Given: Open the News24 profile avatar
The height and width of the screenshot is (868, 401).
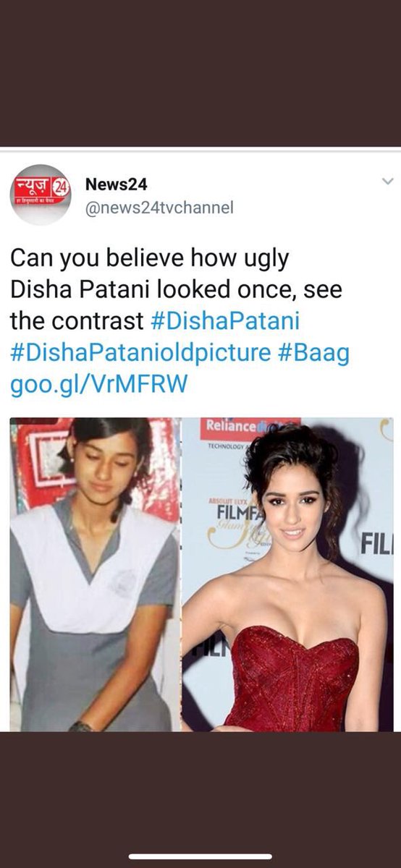Looking at the screenshot, I should click(x=41, y=193).
